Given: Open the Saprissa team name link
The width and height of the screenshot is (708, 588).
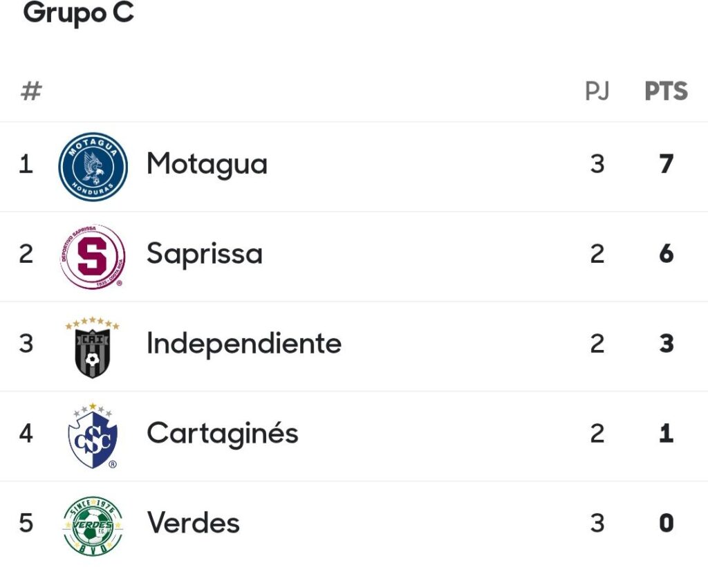Looking at the screenshot, I should 205,255.
